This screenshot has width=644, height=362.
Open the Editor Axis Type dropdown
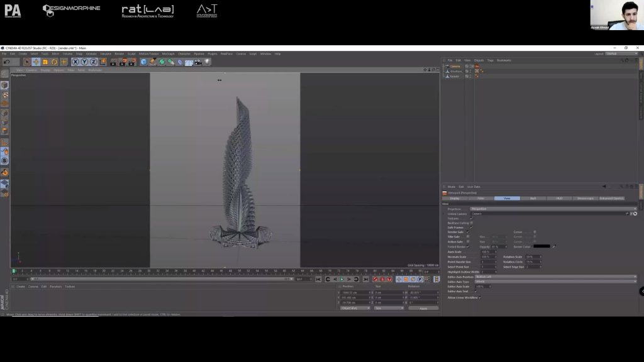point(555,282)
